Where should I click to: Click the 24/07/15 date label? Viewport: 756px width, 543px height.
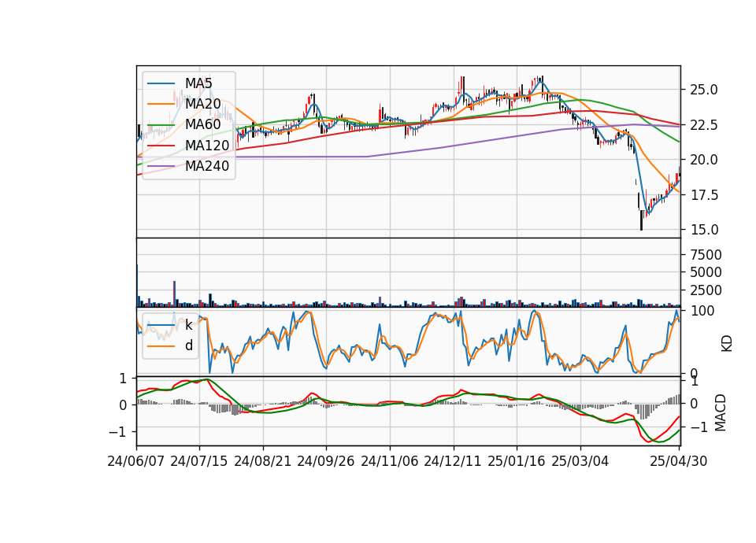pos(199,462)
